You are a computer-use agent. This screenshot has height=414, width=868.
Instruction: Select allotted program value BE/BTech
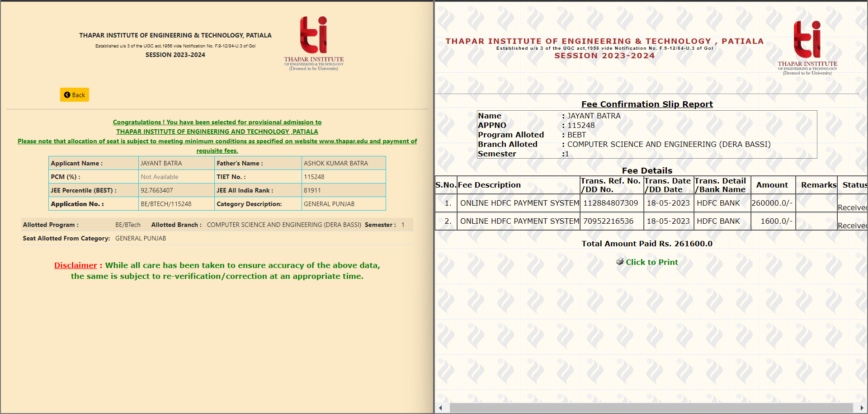coord(128,225)
